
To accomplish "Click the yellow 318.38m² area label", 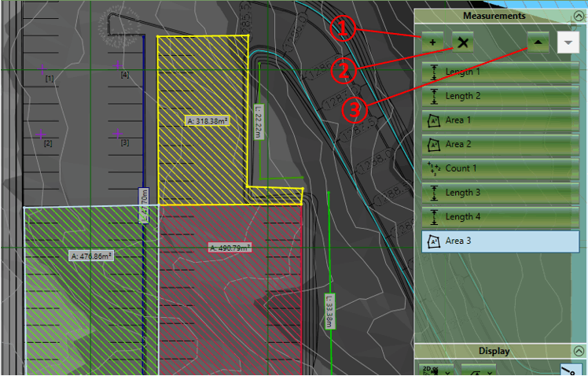I will (211, 121).
